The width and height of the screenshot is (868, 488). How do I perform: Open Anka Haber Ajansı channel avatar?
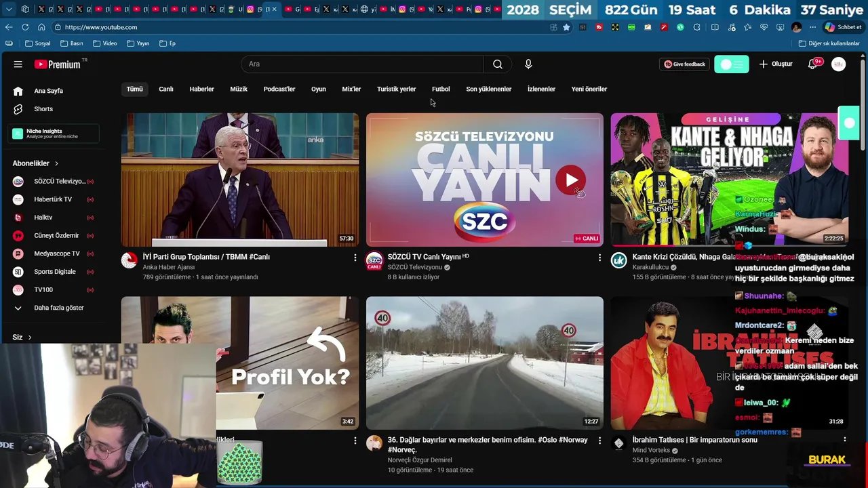point(130,260)
